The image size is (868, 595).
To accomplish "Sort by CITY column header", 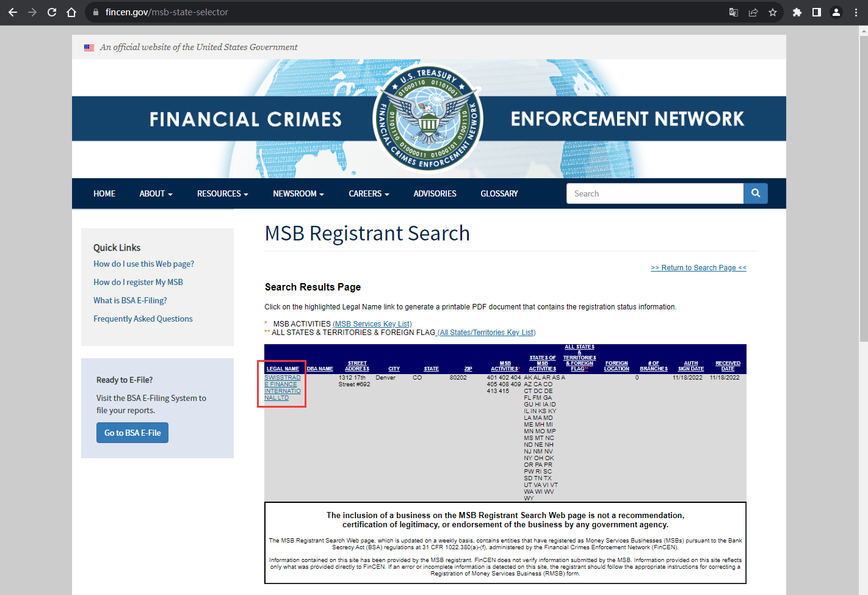I will [394, 369].
